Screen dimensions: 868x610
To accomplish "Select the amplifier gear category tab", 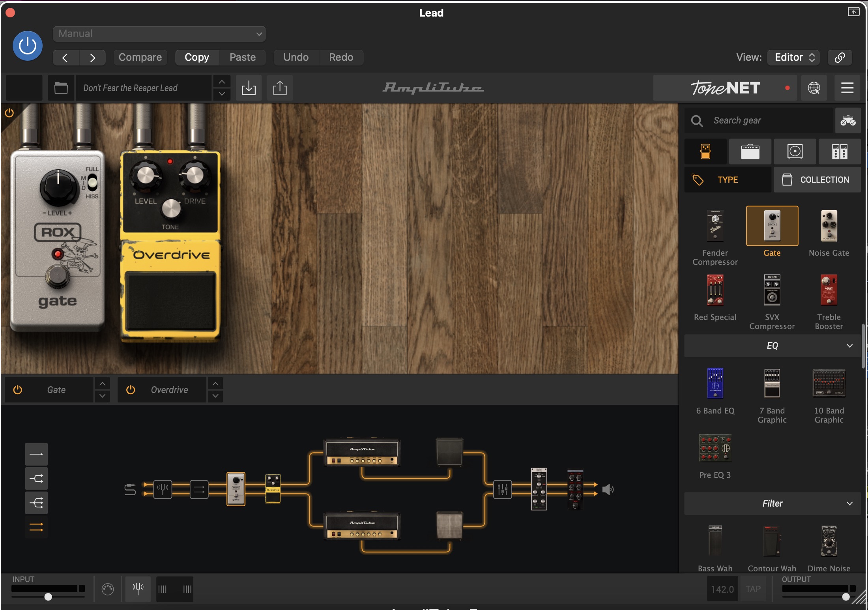I will click(750, 152).
